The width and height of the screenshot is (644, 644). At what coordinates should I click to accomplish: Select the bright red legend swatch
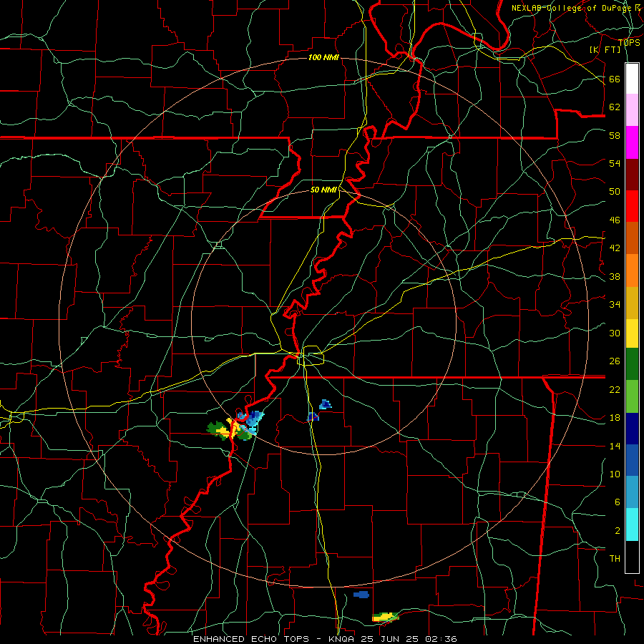[x=632, y=206]
